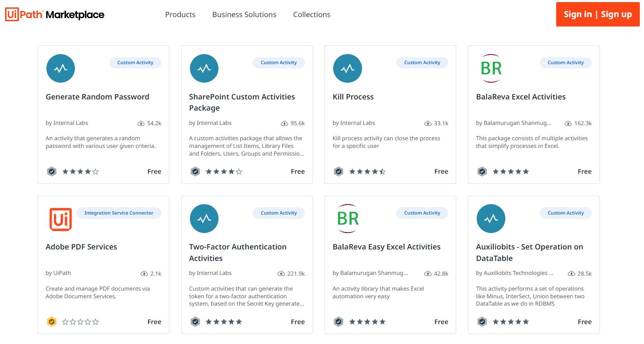Click the star rating on Kill Process
Image resolution: width=644 pixels, height=344 pixels.
pyautogui.click(x=367, y=172)
